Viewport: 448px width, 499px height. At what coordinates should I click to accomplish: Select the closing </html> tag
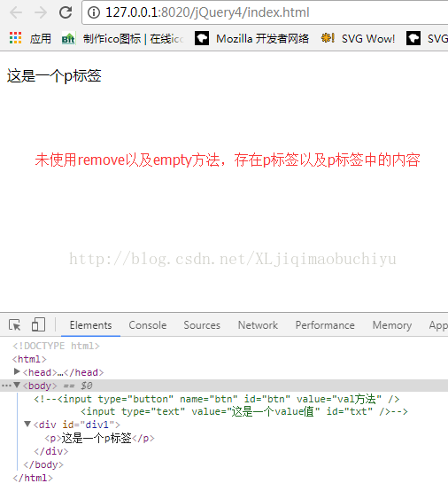(33, 479)
